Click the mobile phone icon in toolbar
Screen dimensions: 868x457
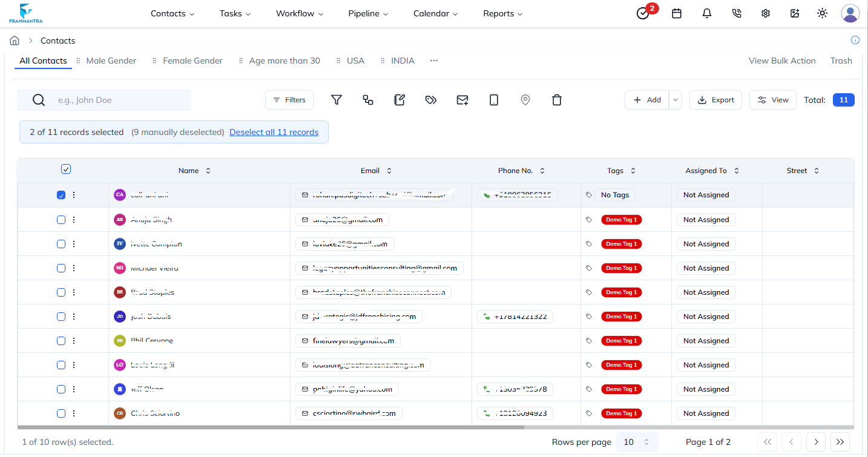point(494,100)
